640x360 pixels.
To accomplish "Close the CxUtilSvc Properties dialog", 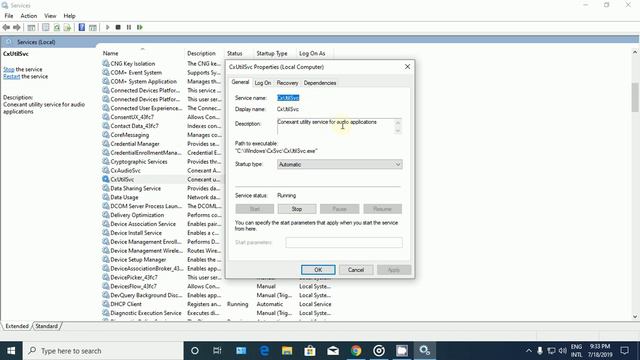I will [x=407, y=67].
